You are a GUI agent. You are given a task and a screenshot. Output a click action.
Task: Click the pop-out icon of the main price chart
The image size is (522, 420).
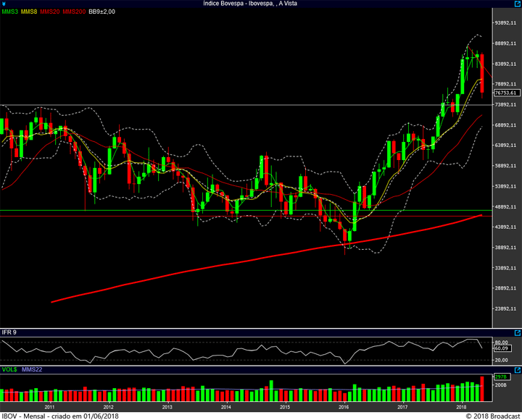click(515, 12)
